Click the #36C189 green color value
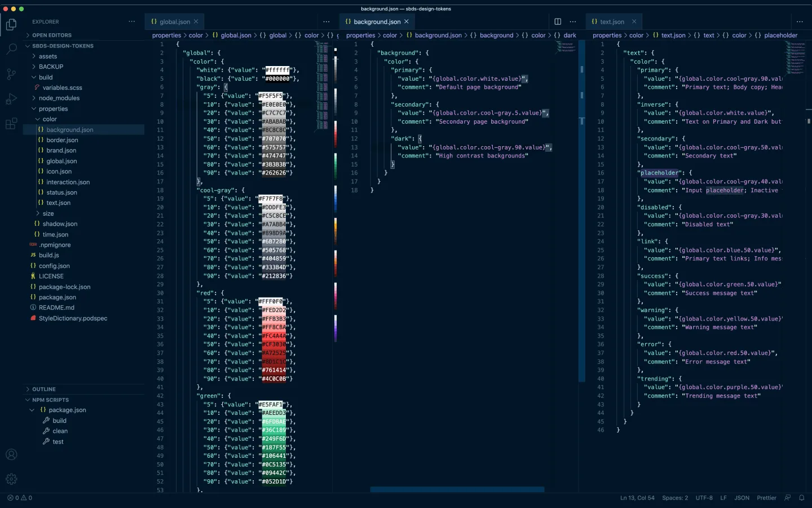Viewport: 812px width, 508px height. [274, 430]
